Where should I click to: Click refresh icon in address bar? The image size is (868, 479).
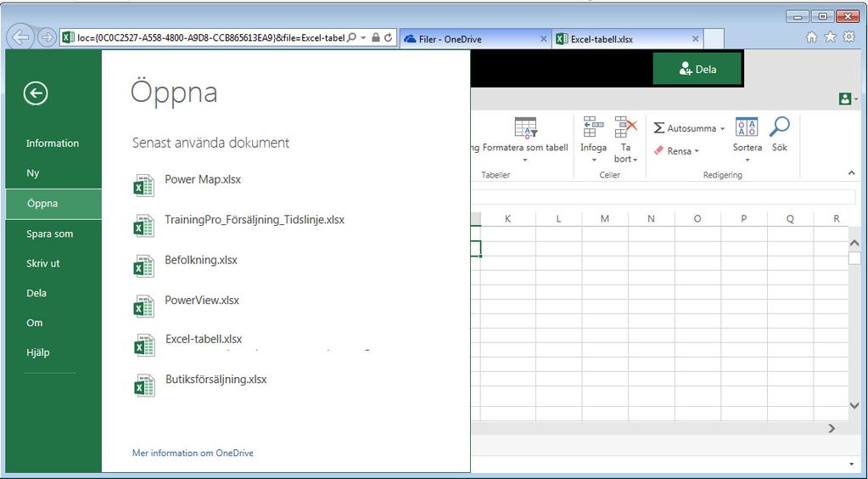[388, 37]
